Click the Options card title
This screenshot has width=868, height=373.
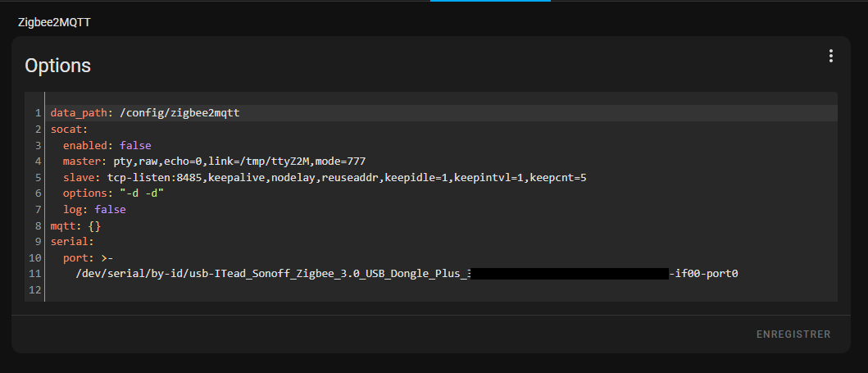coord(57,66)
